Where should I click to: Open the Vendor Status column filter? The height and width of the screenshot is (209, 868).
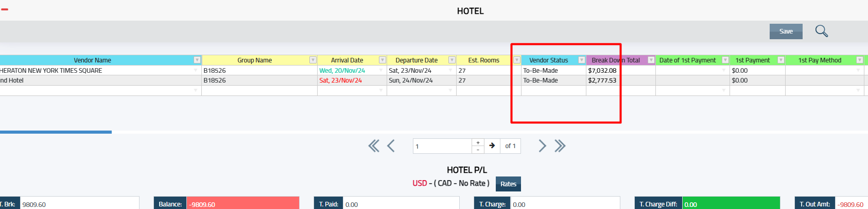(x=581, y=60)
